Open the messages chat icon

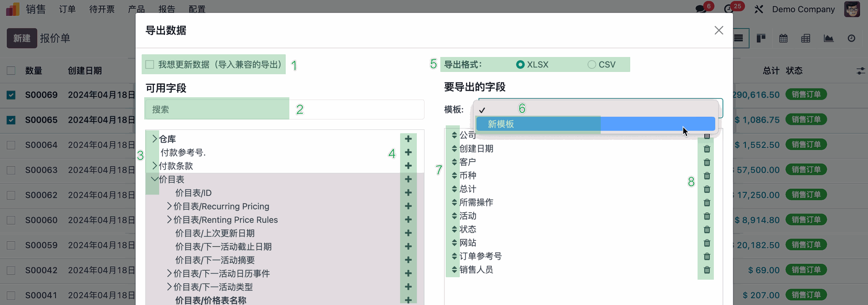click(x=700, y=9)
